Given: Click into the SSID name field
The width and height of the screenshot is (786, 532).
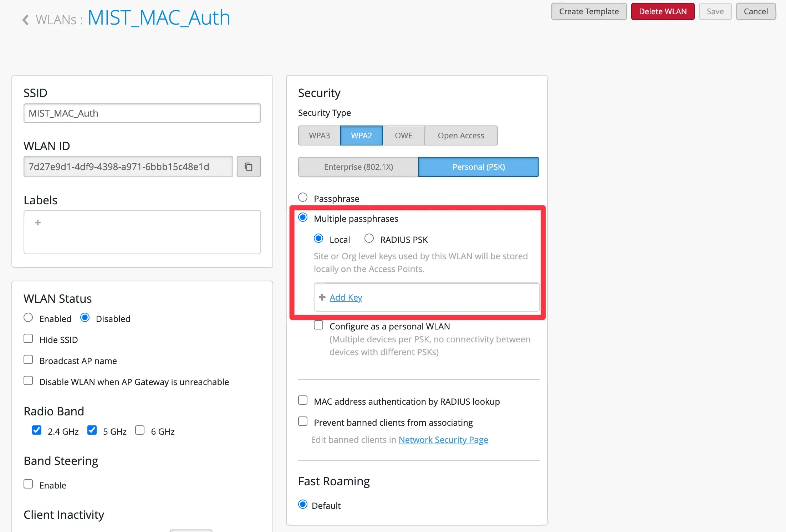Looking at the screenshot, I should coord(142,113).
